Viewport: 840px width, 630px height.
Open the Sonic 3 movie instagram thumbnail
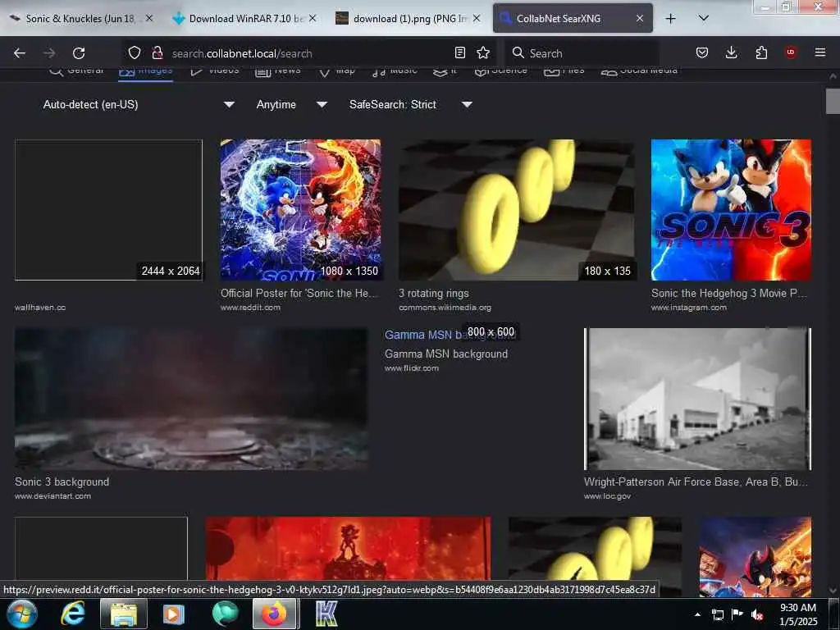coord(731,210)
